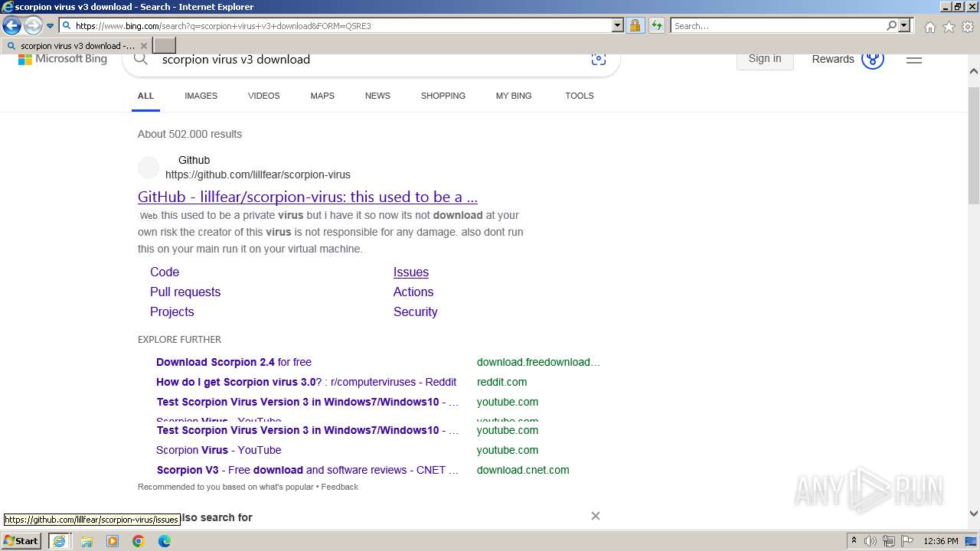
Task: Open Scorpion V3 CNET download link
Action: pyautogui.click(x=308, y=470)
